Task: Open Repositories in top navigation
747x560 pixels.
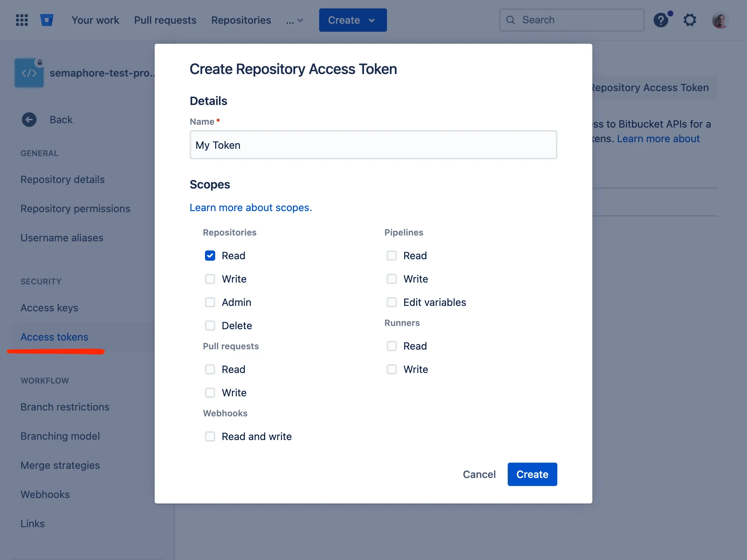Action: pos(241,20)
